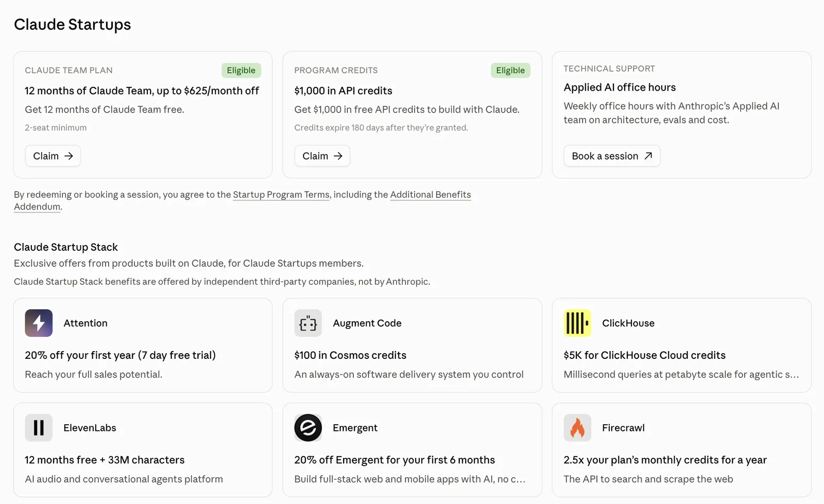Claim the $1,000 API credits

tap(322, 156)
